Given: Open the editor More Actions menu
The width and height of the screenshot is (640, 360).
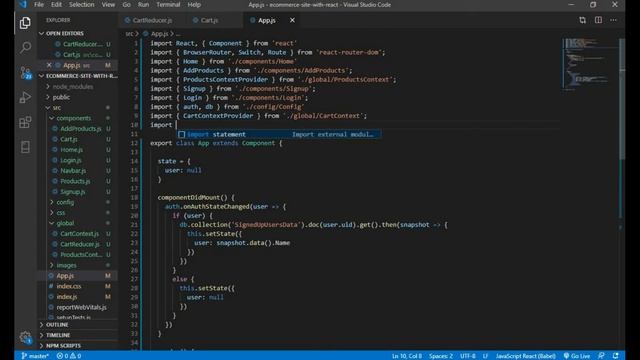Looking at the screenshot, I should [x=613, y=20].
